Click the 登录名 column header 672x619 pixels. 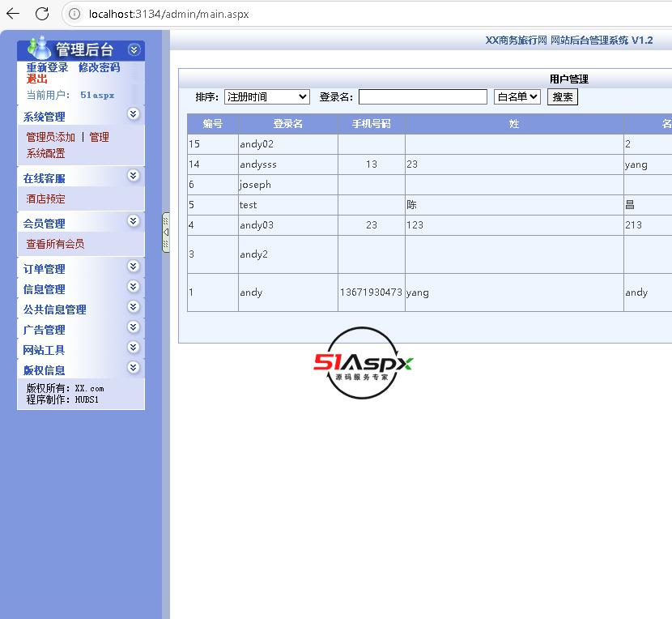(x=288, y=124)
